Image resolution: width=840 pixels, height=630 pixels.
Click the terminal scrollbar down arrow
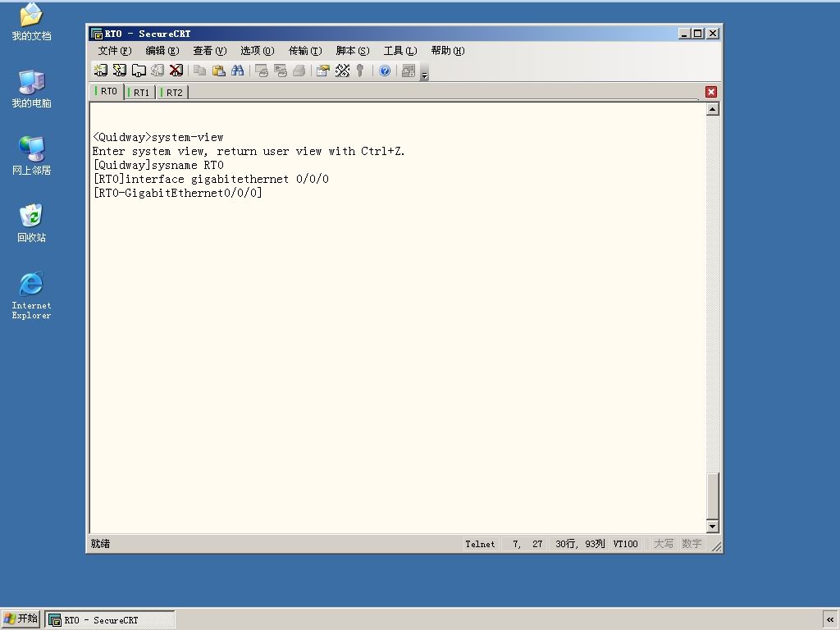(x=713, y=526)
